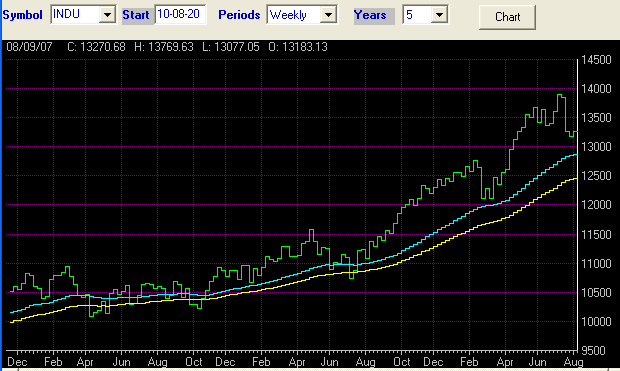620x371 pixels.
Task: Click the Periods label
Action: pyautogui.click(x=239, y=15)
